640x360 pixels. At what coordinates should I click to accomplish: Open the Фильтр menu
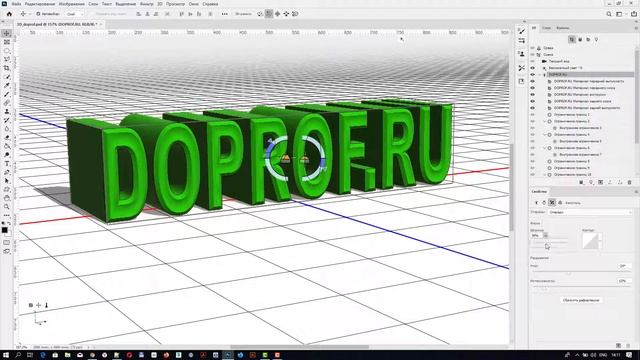pos(147,4)
